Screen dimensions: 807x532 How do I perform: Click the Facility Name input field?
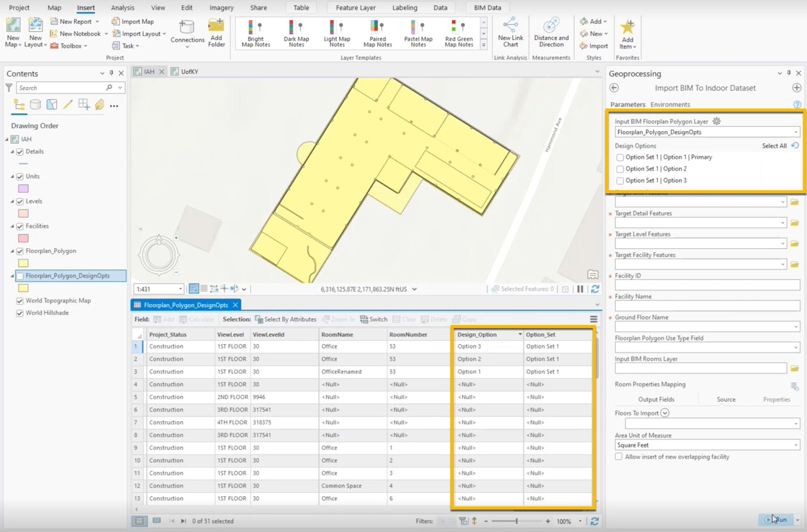point(707,306)
